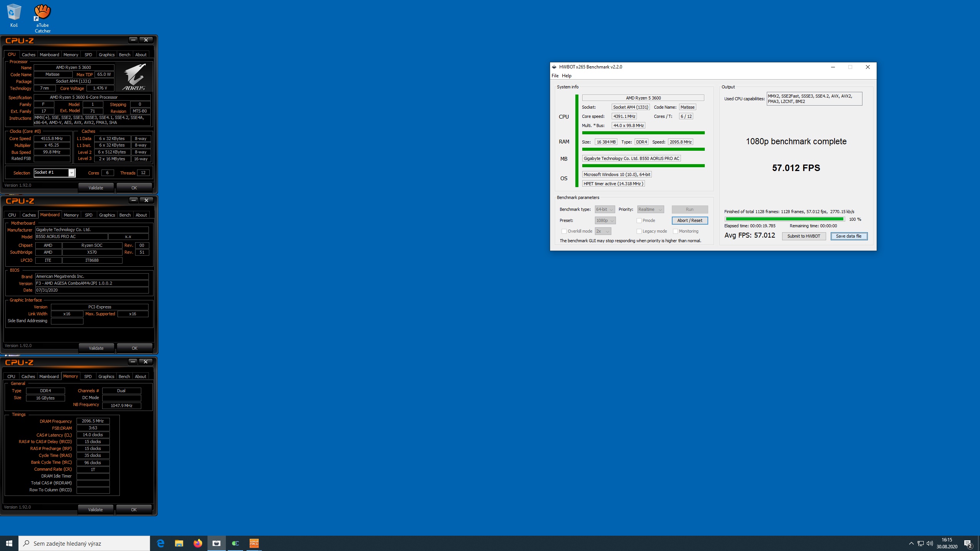Click Abort / Reset button
This screenshot has width=980, height=551.
pyautogui.click(x=690, y=220)
